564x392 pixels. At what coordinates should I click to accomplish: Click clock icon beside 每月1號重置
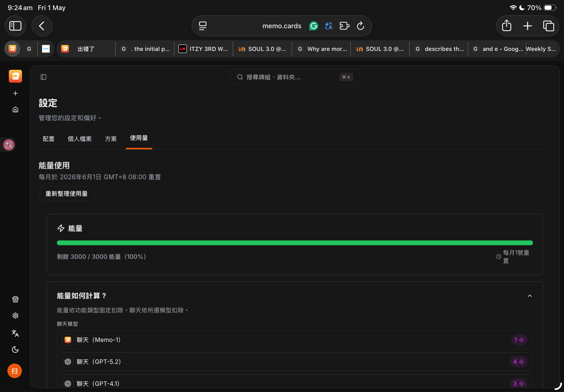coord(499,257)
